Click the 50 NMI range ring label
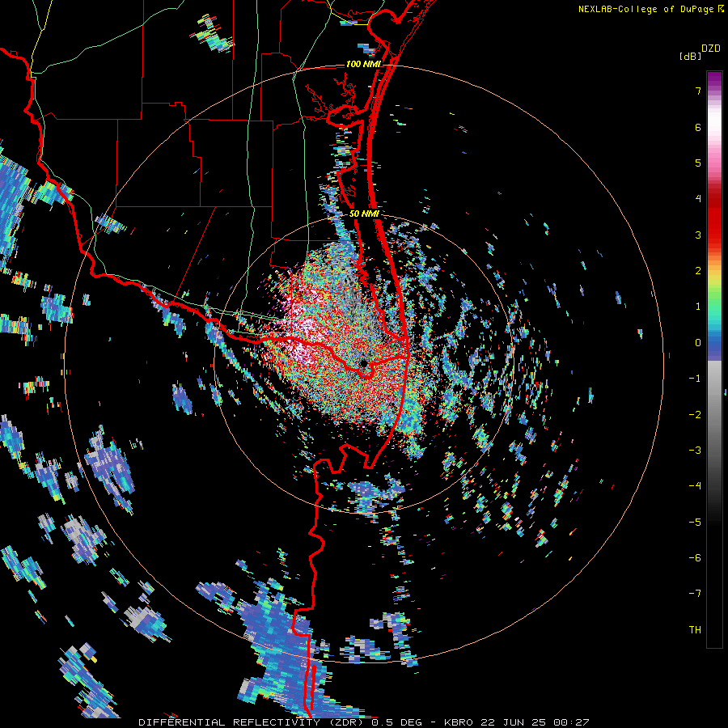This screenshot has width=728, height=728. pyautogui.click(x=364, y=214)
